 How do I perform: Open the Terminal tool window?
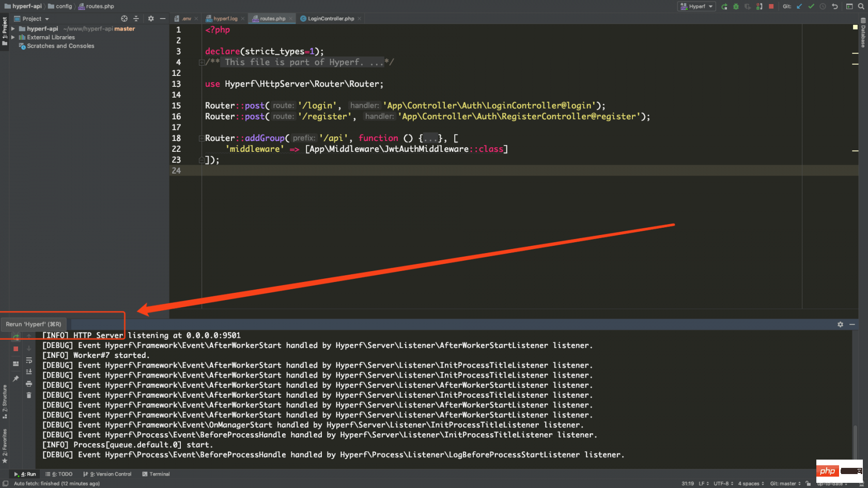[x=156, y=474]
